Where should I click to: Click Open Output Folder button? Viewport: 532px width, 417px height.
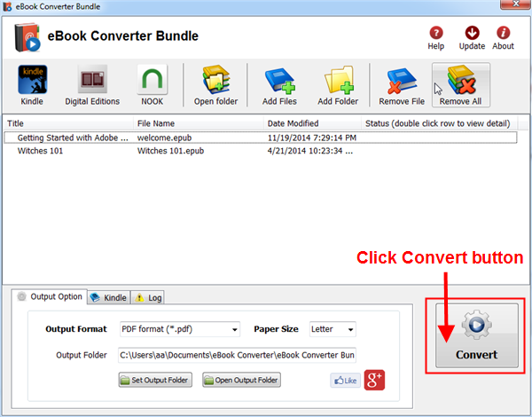241,380
